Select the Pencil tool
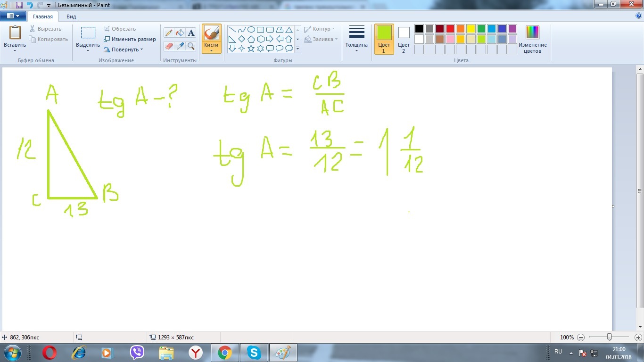Screen dimensions: 644x362 (169, 33)
